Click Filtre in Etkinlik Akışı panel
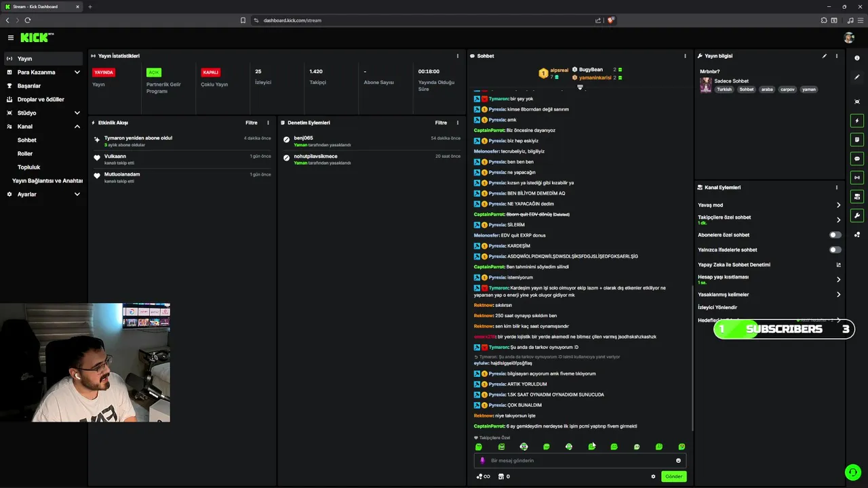Viewport: 868px width, 488px height. 251,123
